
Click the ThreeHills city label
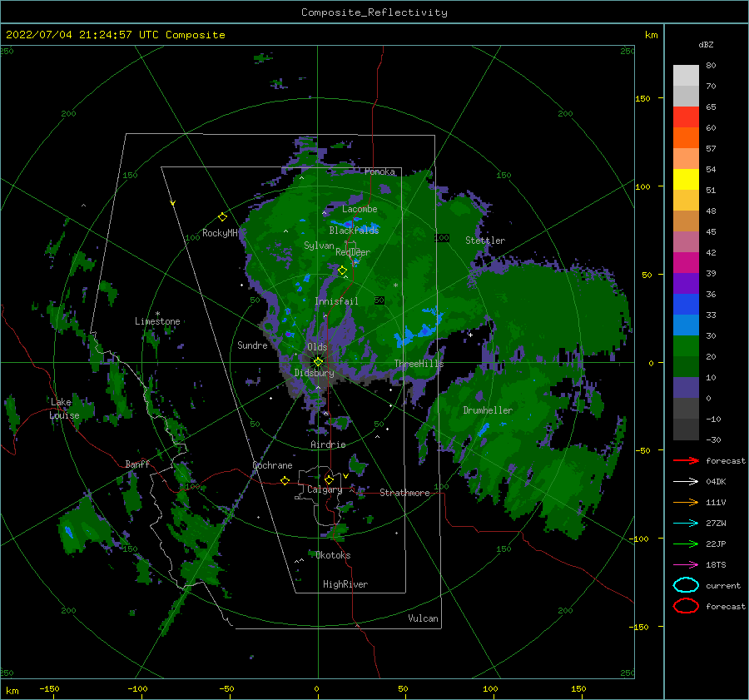pos(419,364)
